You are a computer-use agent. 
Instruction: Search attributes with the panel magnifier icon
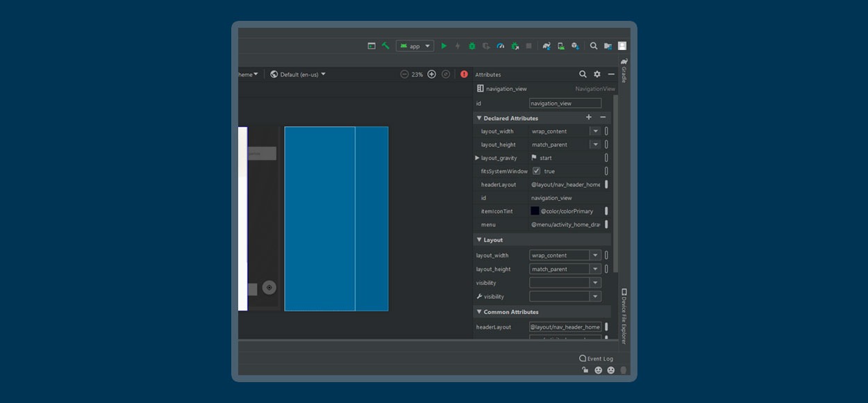pyautogui.click(x=583, y=74)
